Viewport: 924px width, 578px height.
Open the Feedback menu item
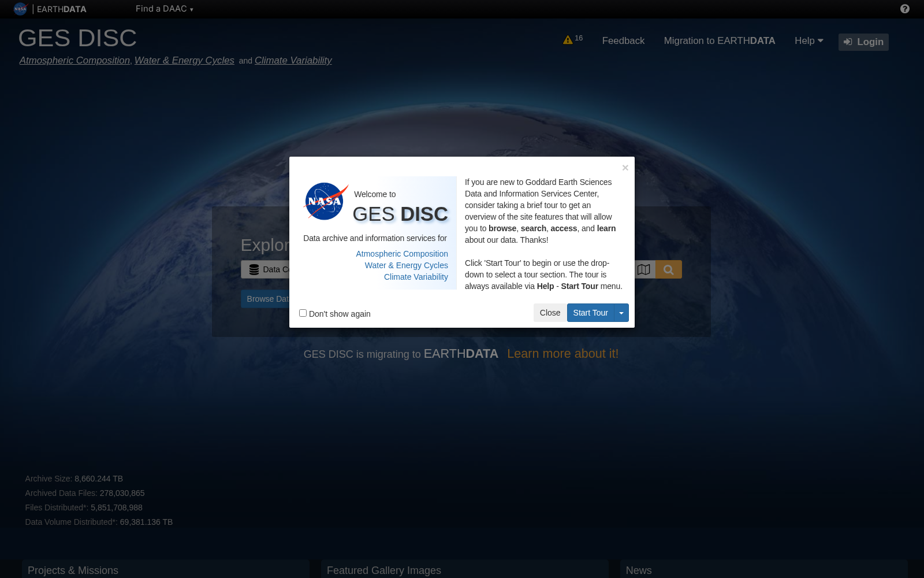coord(623,40)
